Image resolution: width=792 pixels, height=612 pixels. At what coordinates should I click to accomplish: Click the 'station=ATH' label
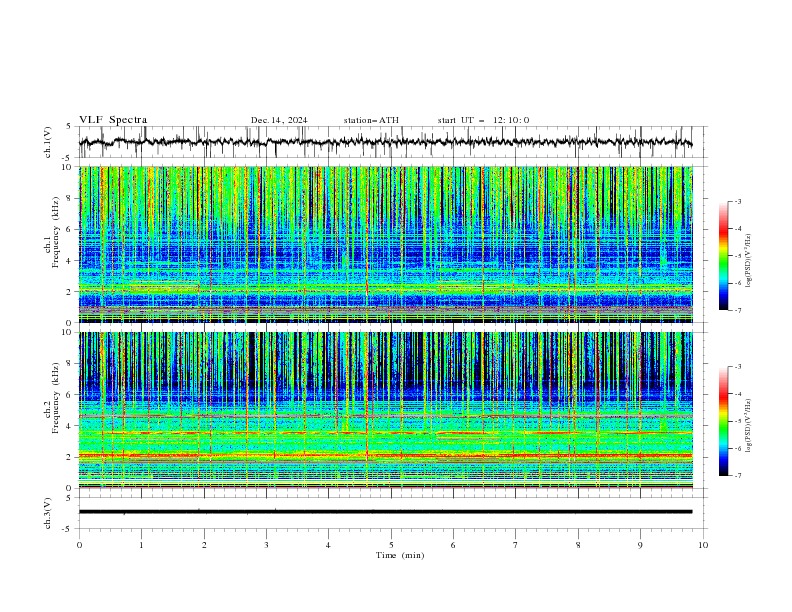(371, 120)
